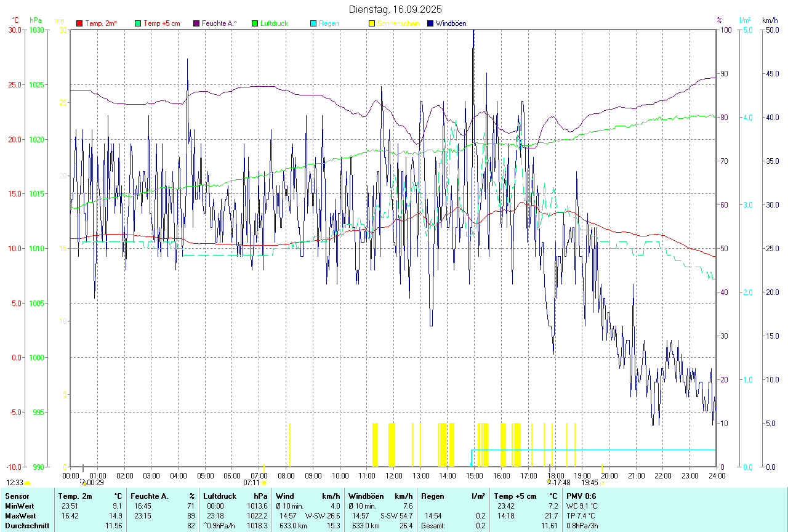
Task: Click the sunrise sun icon at 07:11
Action: pyautogui.click(x=264, y=483)
